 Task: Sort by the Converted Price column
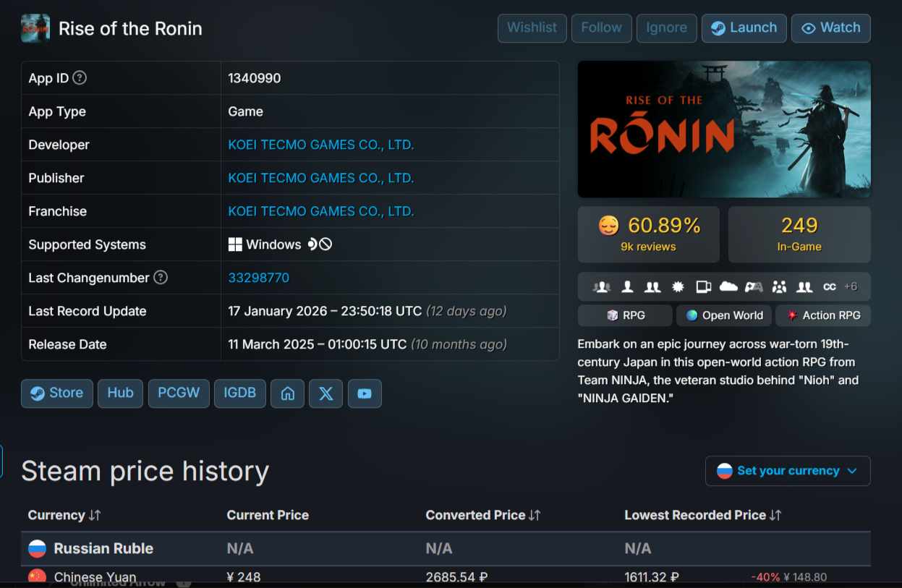[x=483, y=515]
